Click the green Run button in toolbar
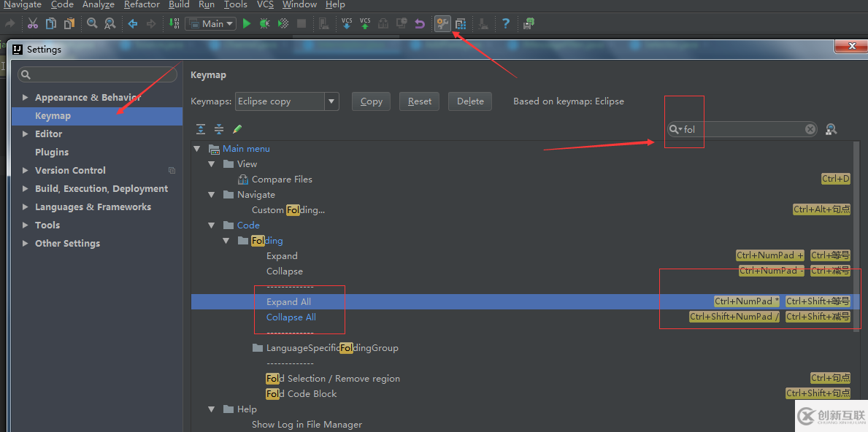The image size is (868, 432). coord(247,23)
